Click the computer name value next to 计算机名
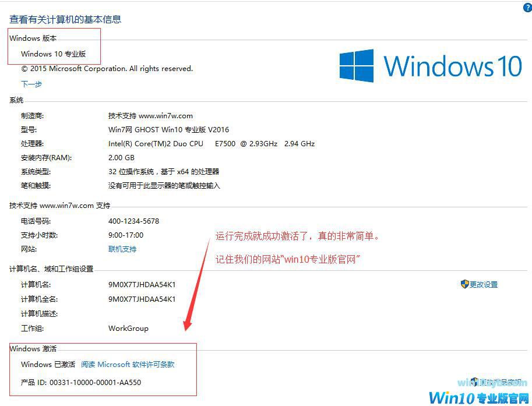Image resolution: width=532 pixels, height=406 pixels. pos(142,285)
